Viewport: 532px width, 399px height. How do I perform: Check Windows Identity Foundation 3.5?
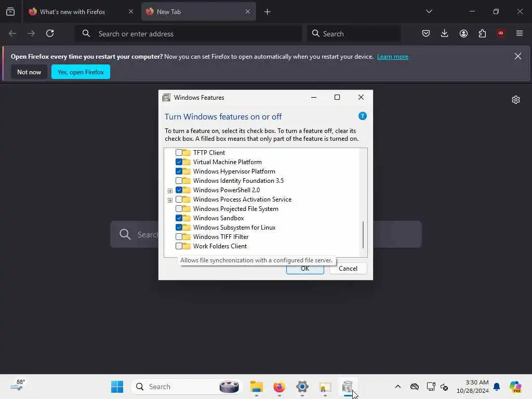click(179, 180)
